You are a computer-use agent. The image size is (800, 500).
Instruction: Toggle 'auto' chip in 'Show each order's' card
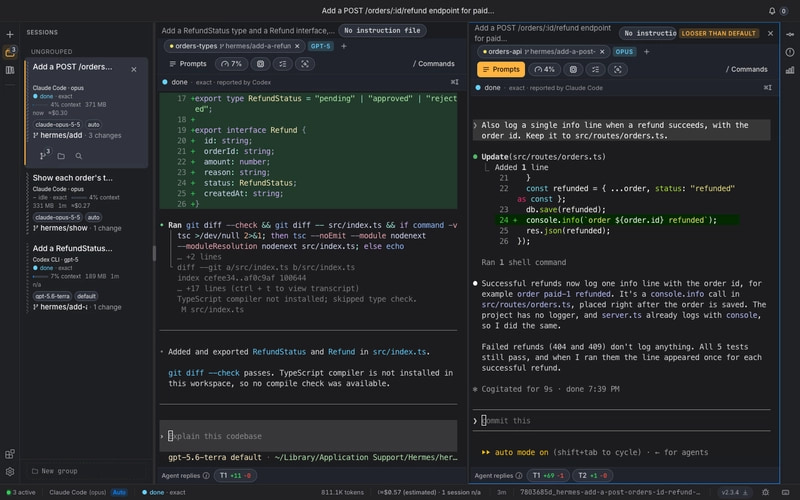point(93,217)
